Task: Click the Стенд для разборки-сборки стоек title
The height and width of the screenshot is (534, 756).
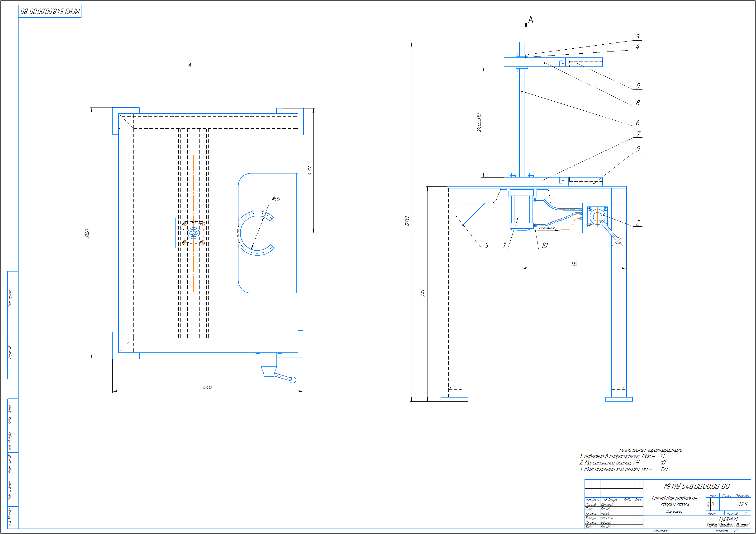Action: tap(674, 501)
